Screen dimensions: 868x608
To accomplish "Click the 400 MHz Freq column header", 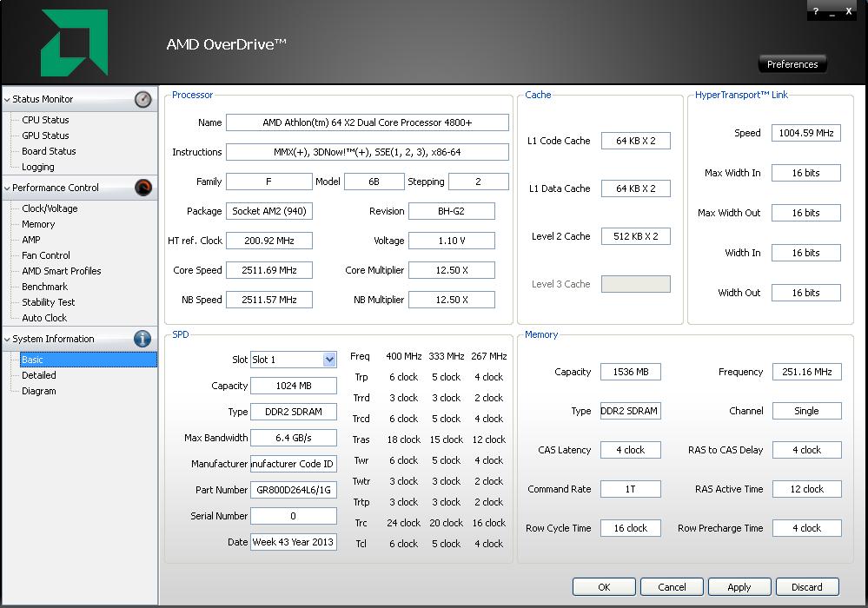I will [x=403, y=356].
